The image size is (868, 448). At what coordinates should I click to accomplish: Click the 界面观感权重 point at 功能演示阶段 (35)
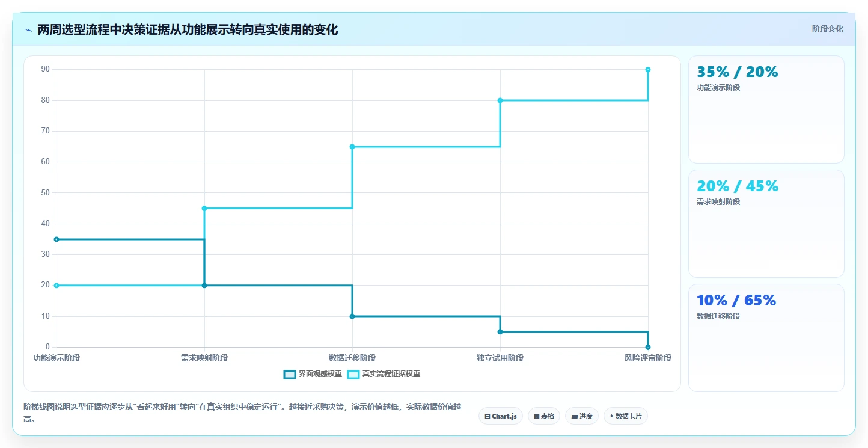click(x=57, y=239)
